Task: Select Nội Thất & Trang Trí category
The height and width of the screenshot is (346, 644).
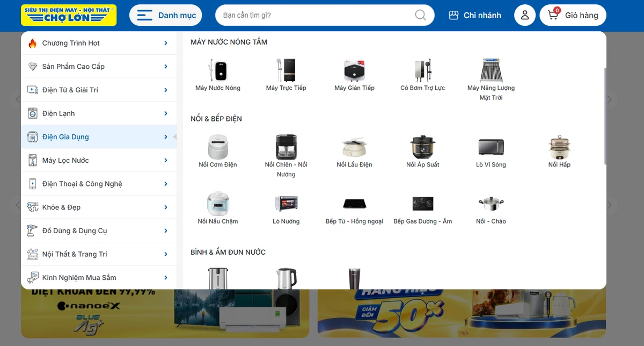Action: click(99, 254)
